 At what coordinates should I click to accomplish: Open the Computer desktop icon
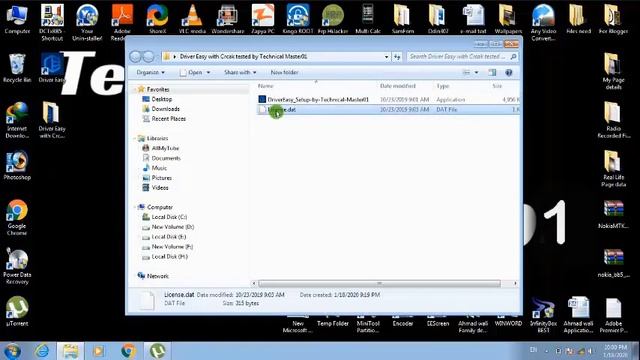tap(17, 20)
